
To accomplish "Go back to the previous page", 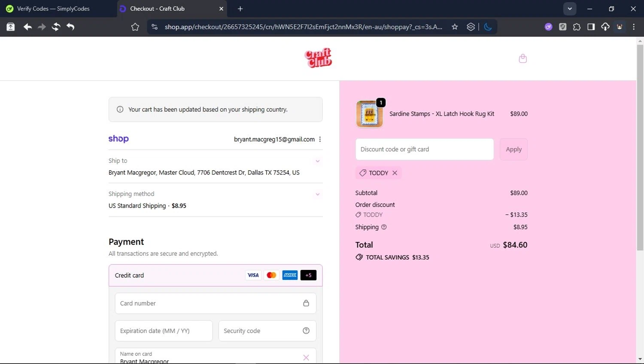I will pyautogui.click(x=27, y=27).
